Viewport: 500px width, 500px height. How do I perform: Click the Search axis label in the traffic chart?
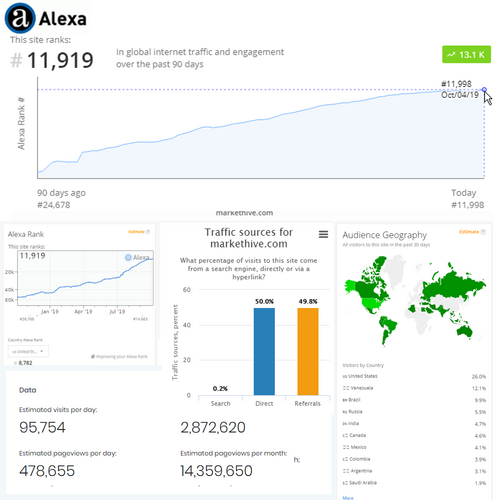[220, 403]
